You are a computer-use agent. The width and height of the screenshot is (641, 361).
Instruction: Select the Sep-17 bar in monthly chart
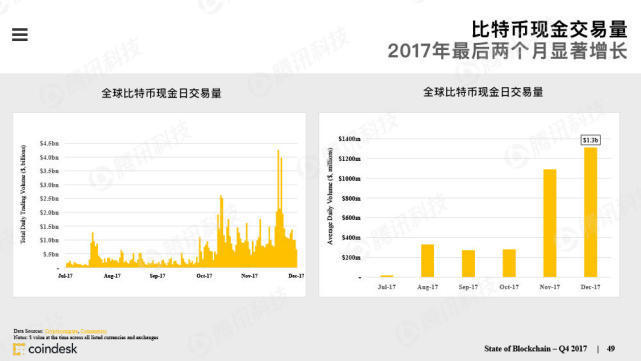pos(468,264)
